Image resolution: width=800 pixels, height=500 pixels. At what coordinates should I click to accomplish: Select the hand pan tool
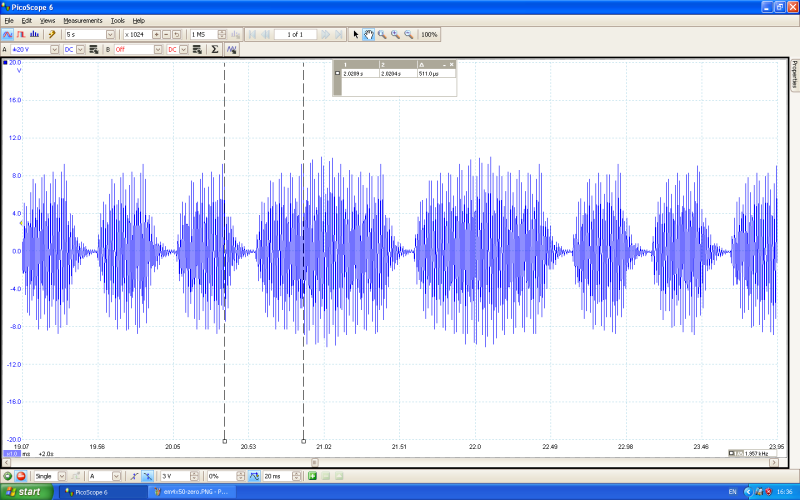368,35
